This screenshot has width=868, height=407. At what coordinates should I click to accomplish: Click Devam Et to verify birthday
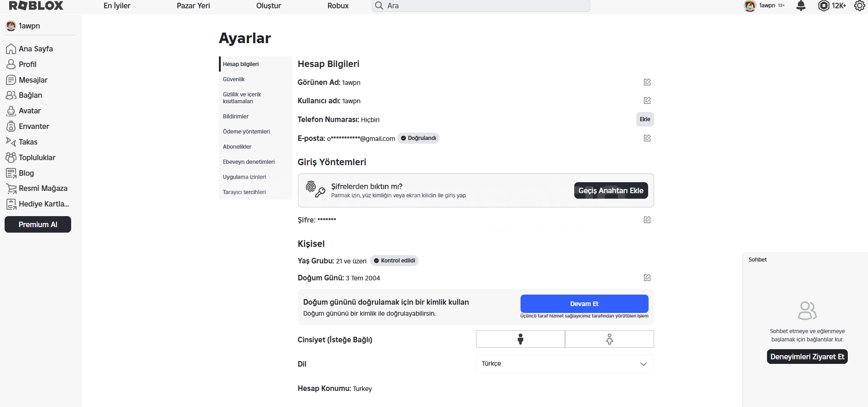pyautogui.click(x=584, y=304)
